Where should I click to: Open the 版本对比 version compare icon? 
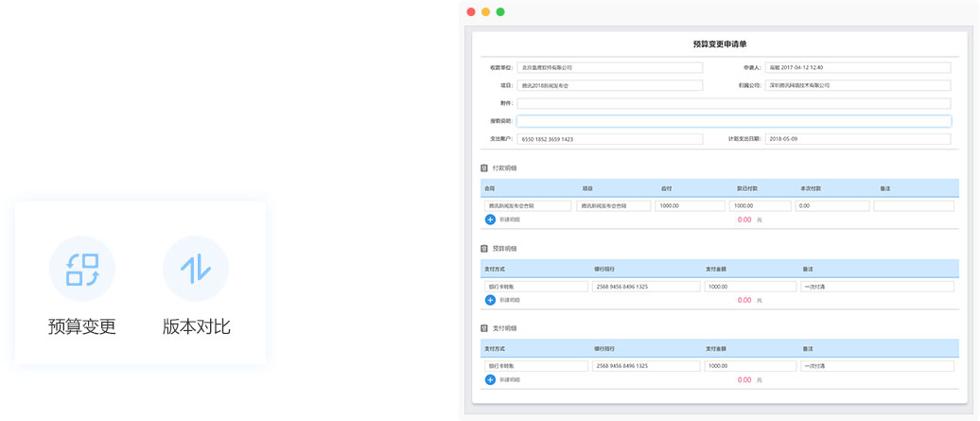(x=196, y=269)
